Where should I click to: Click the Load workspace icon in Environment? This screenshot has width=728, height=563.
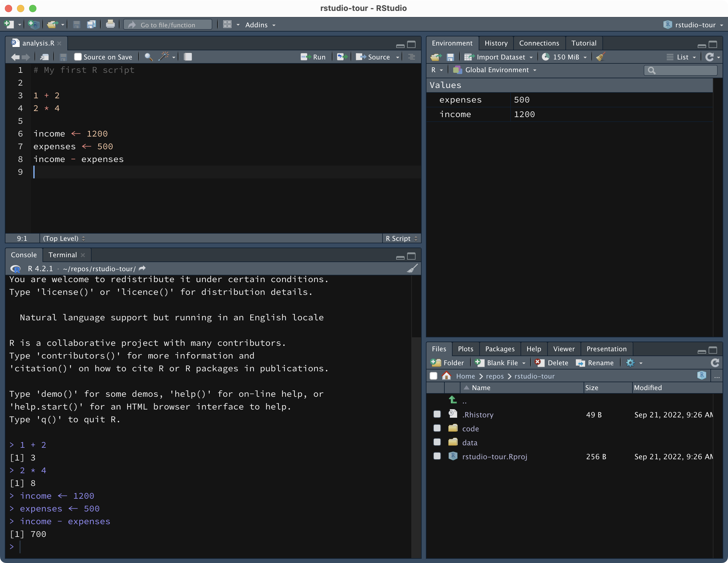click(436, 57)
